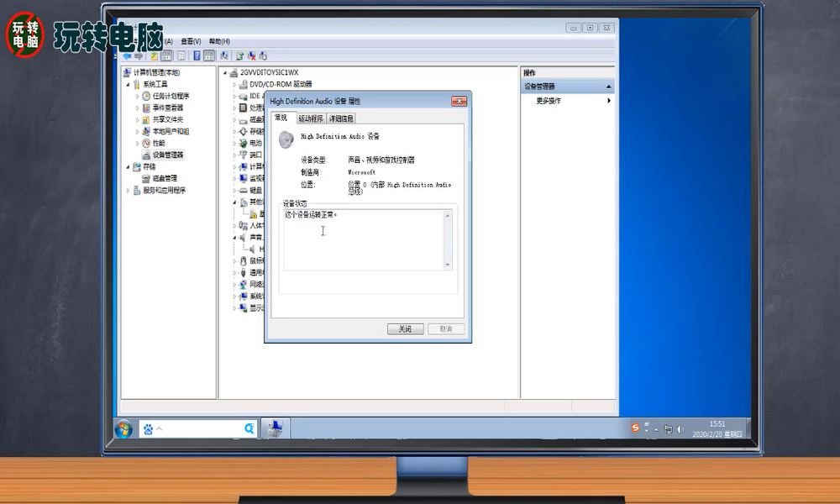The width and height of the screenshot is (840, 504).
Task: Click the speaker icon in the system tray
Action: click(680, 428)
